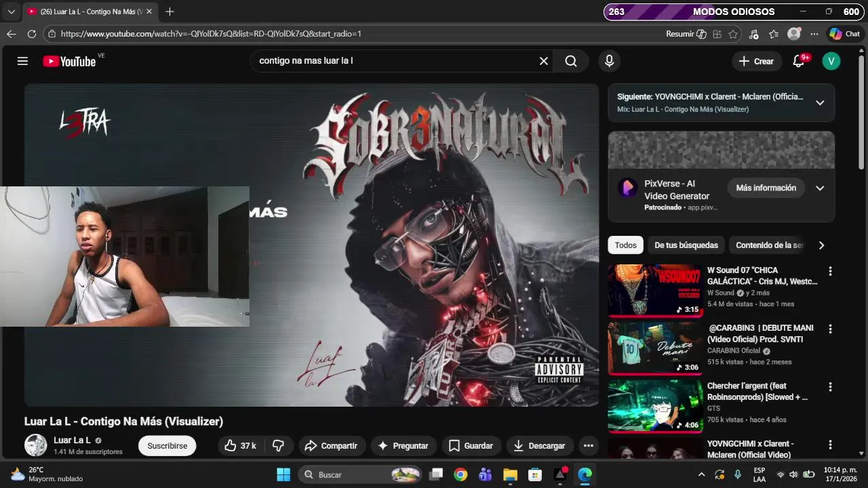Subscribe to Luar La L channel
Screen dimensions: 868x488
pos(167,445)
